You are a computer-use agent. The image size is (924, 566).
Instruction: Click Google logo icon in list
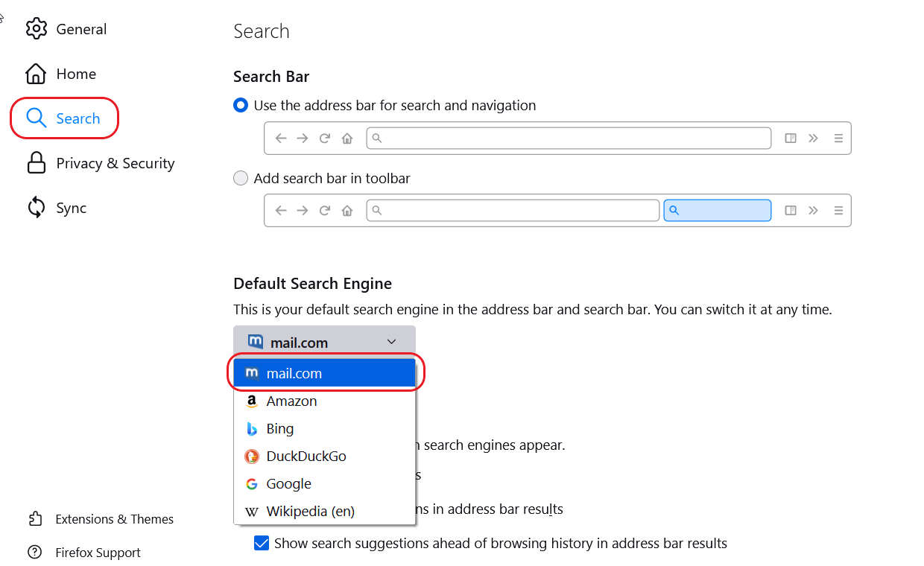pyautogui.click(x=252, y=484)
